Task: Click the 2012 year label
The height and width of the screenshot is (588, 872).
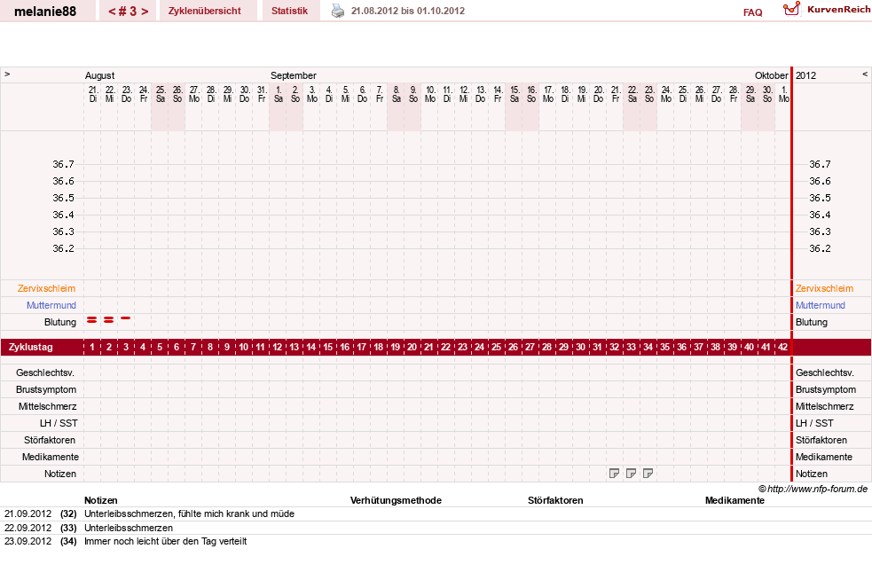Action: point(805,75)
